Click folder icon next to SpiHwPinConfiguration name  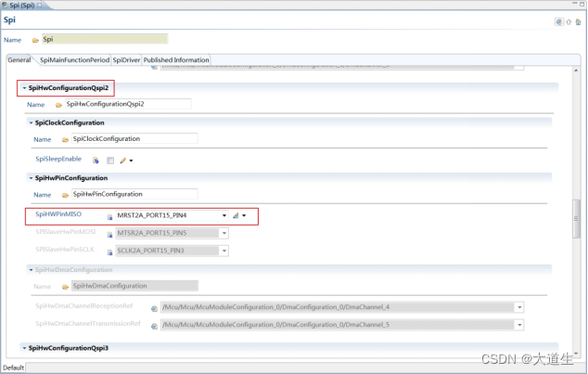point(65,195)
